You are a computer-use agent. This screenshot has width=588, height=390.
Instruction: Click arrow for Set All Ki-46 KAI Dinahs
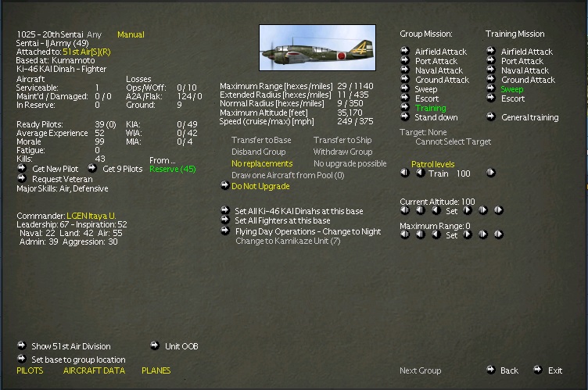click(x=225, y=209)
